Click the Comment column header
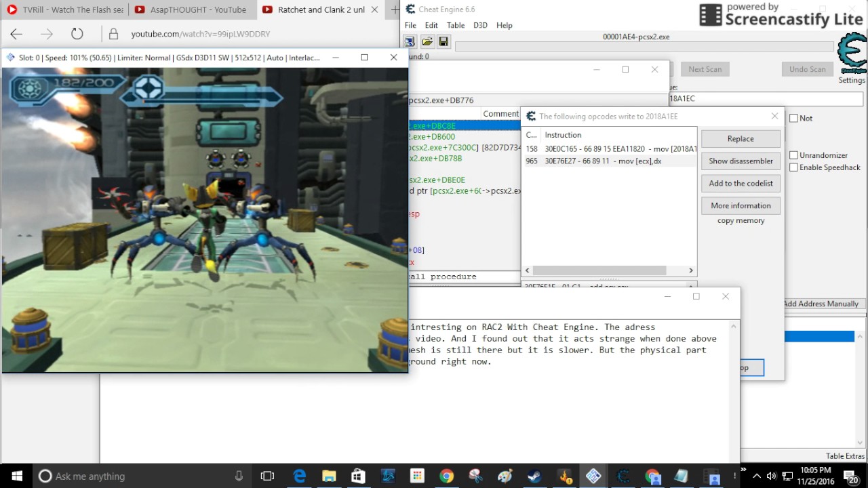 click(500, 114)
